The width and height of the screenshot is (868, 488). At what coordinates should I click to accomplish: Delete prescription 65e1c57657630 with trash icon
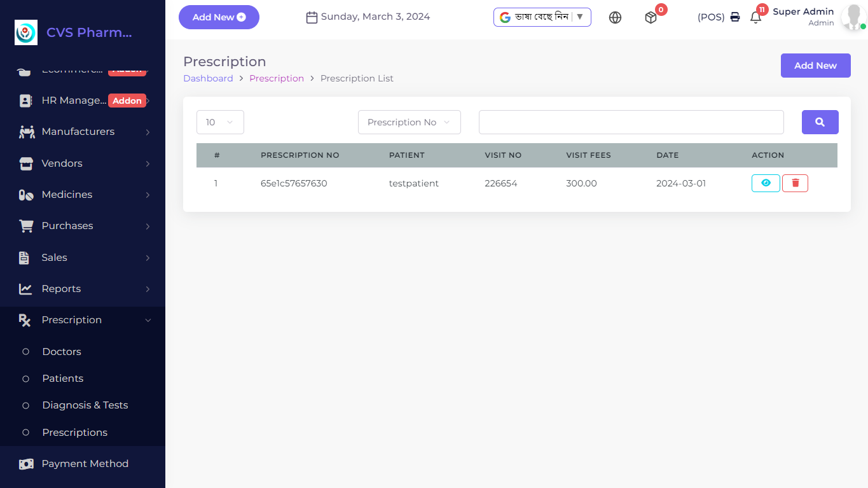[795, 183]
